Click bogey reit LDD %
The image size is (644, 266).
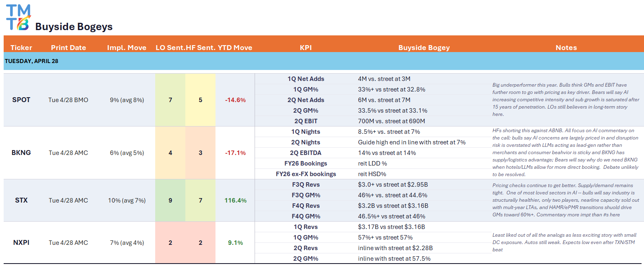click(373, 163)
